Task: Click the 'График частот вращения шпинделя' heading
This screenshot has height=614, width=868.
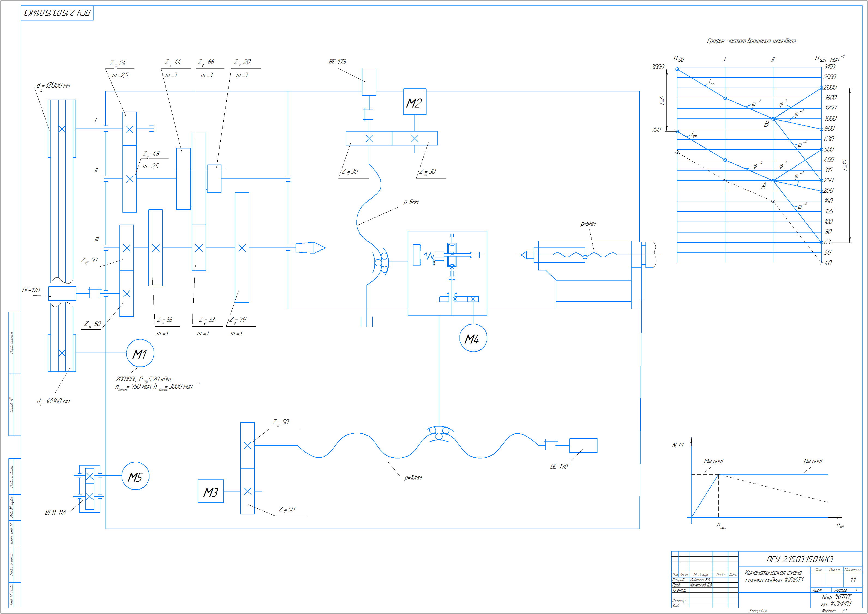Action: [751, 41]
